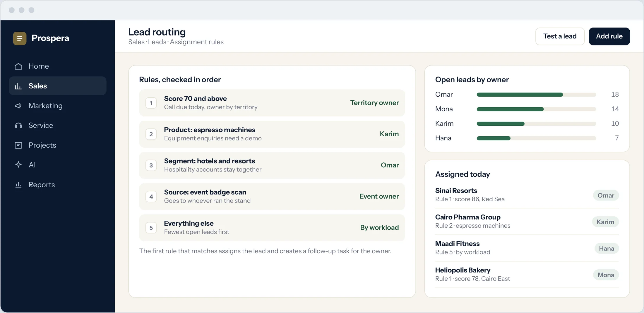The height and width of the screenshot is (313, 644).
Task: Select the rule number 1 badge
Action: [x=151, y=103]
